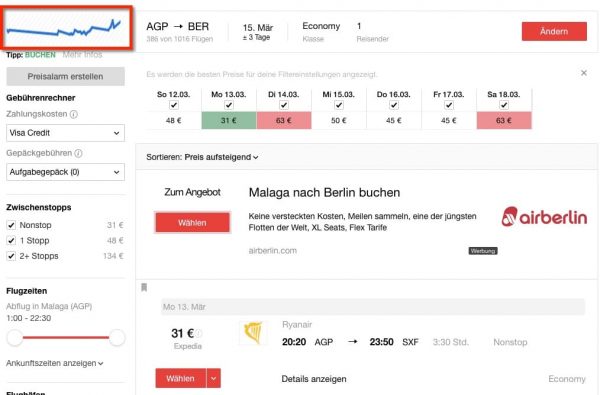
Task: Bookmark the Ryanair flight result
Action: pyautogui.click(x=144, y=287)
